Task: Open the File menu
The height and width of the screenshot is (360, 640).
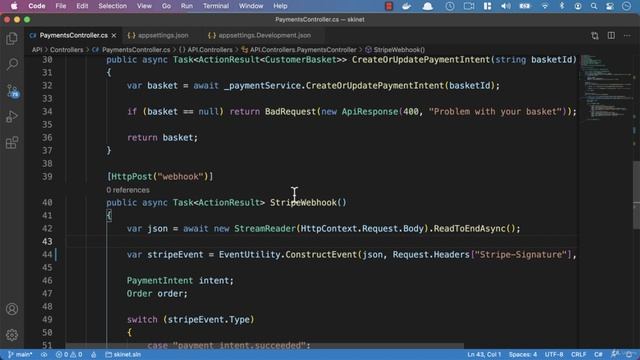Action: [61, 6]
